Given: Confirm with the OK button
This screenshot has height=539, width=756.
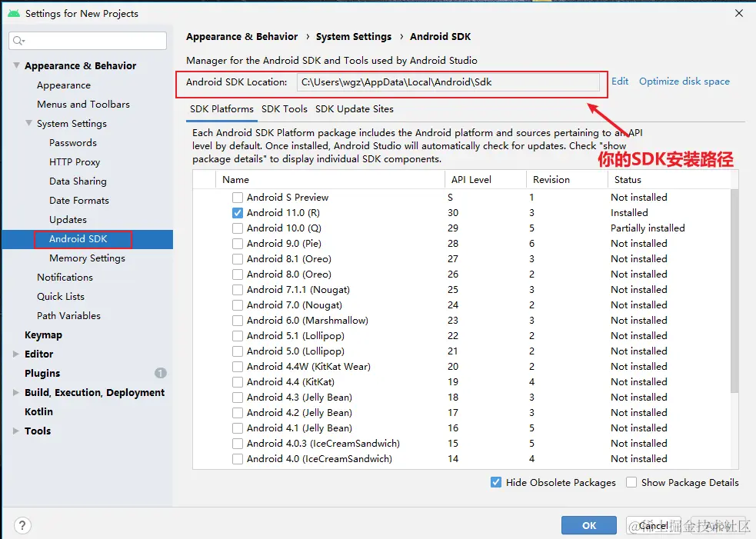Looking at the screenshot, I should [x=588, y=525].
